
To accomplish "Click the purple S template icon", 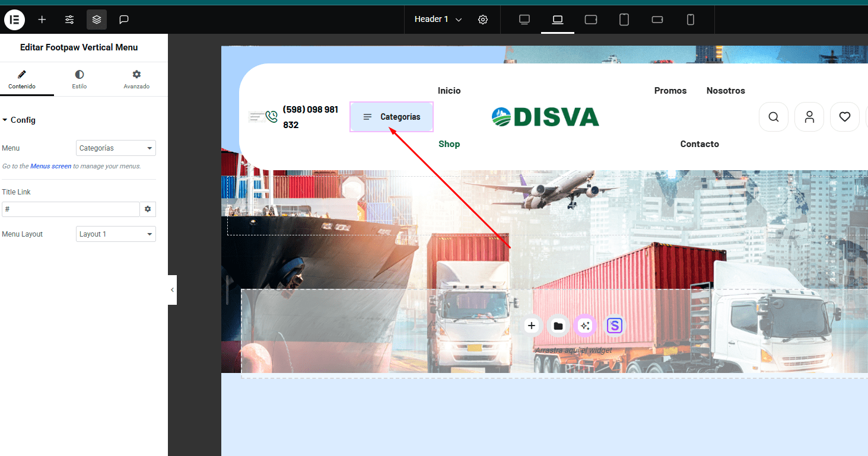I will (x=615, y=326).
